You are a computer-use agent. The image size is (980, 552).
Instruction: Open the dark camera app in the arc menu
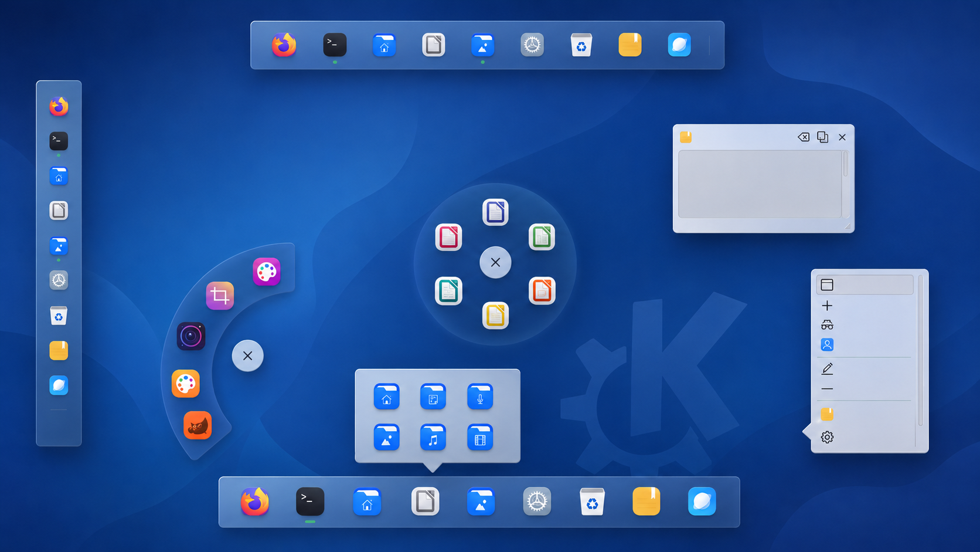191,336
